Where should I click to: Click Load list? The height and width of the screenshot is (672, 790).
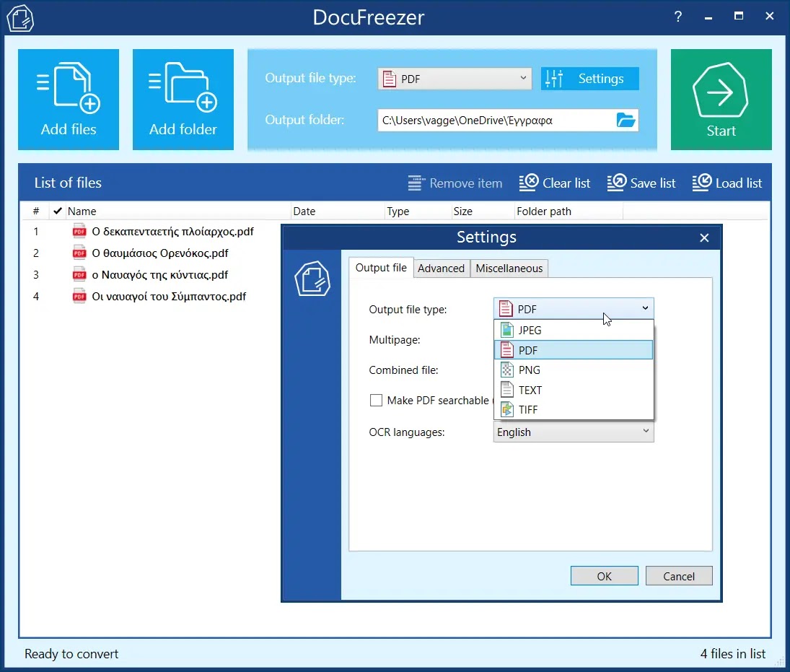[727, 183]
